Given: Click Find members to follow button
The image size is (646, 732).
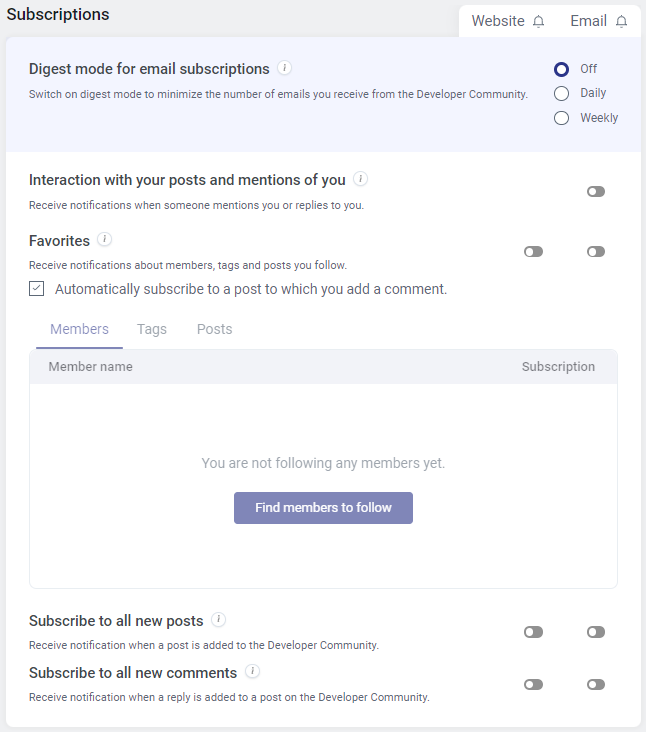Looking at the screenshot, I should pos(323,508).
